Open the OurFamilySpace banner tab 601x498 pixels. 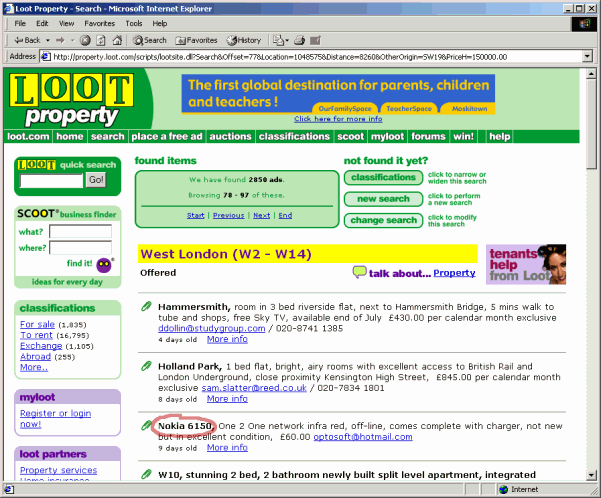[x=345, y=109]
